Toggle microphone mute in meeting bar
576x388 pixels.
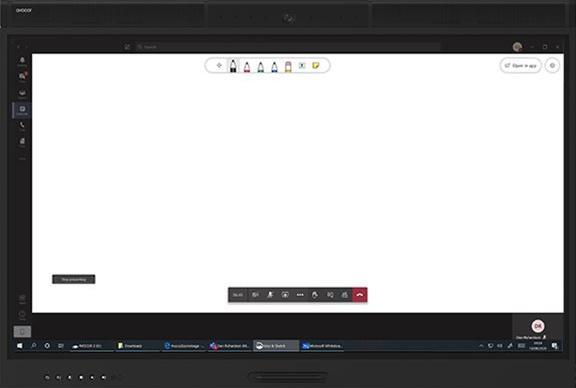tap(270, 295)
